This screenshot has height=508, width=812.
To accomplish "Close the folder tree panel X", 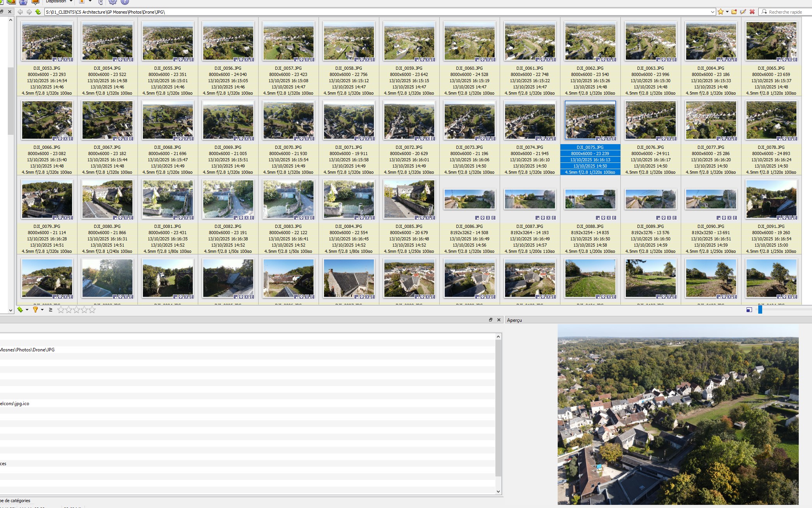I will tap(10, 12).
